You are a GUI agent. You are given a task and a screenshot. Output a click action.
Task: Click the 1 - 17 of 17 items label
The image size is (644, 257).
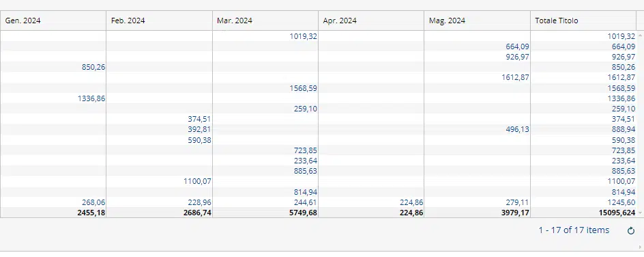point(574,230)
